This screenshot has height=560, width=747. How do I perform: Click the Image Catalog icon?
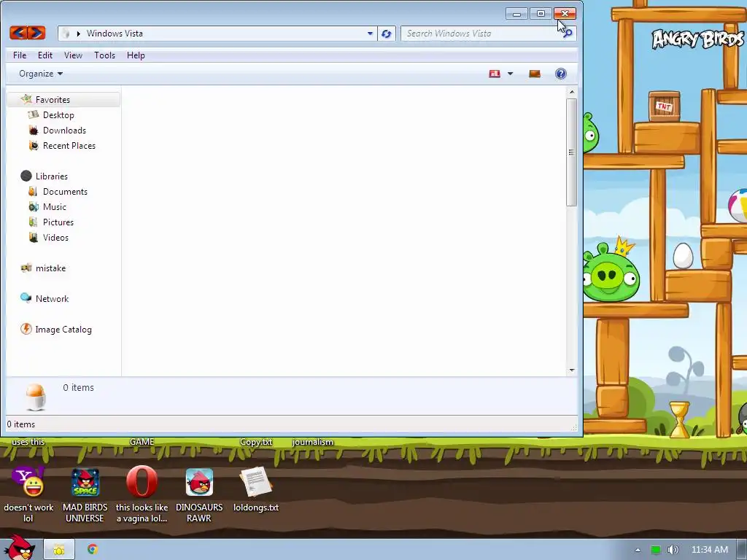pyautogui.click(x=26, y=329)
